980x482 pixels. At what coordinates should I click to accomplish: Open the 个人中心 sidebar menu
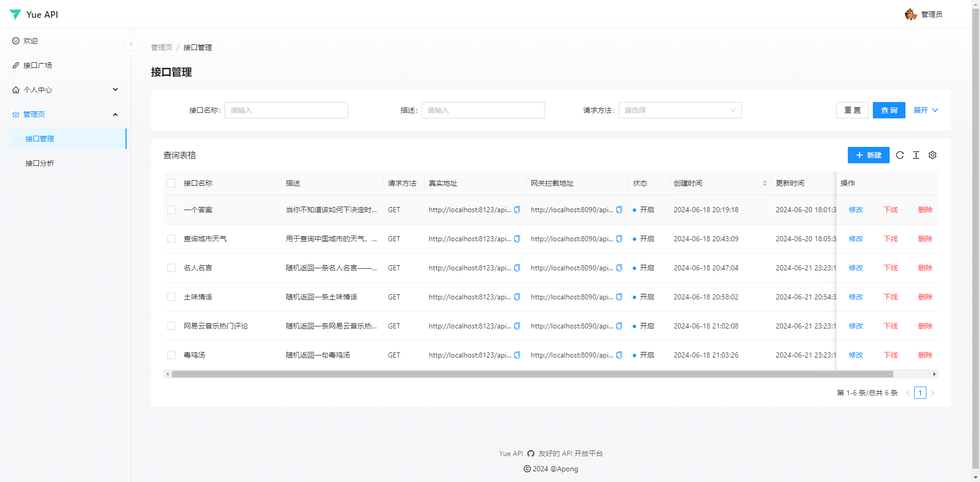38,90
